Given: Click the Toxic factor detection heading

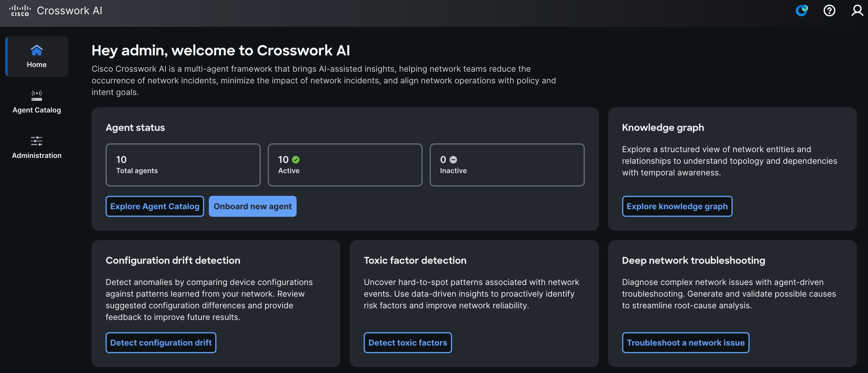Looking at the screenshot, I should [x=415, y=260].
